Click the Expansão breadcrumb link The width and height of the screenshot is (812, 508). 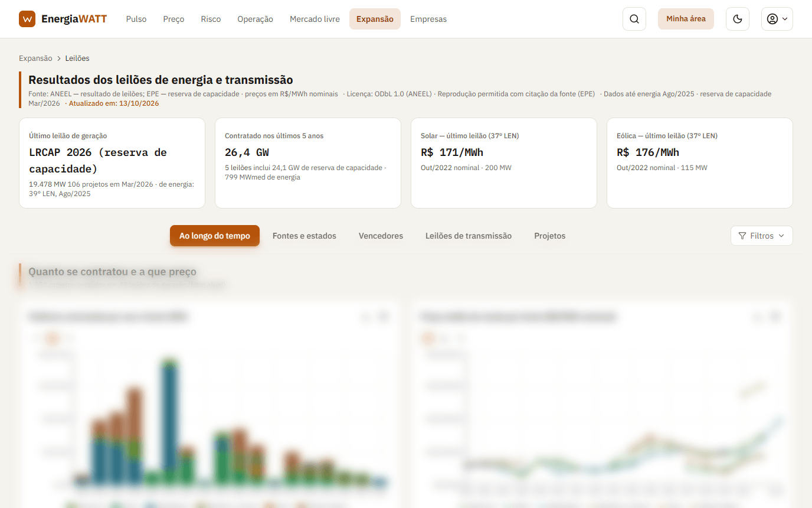coord(35,58)
